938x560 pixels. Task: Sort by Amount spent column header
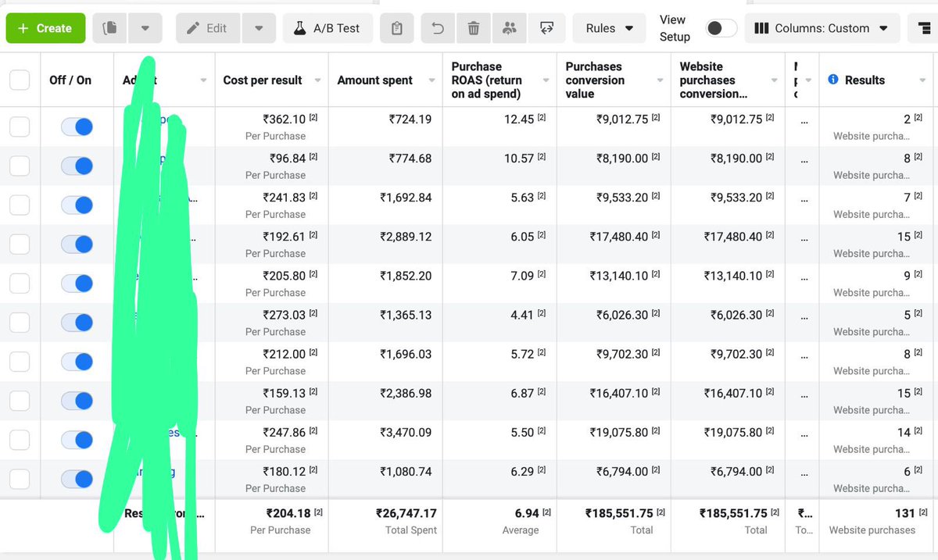click(376, 80)
